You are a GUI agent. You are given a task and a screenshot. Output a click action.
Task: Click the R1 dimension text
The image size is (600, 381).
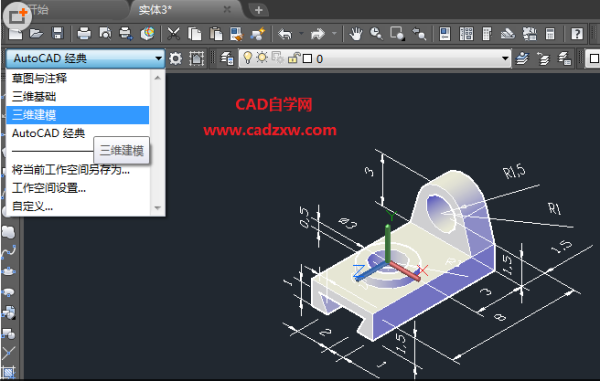pos(554,208)
